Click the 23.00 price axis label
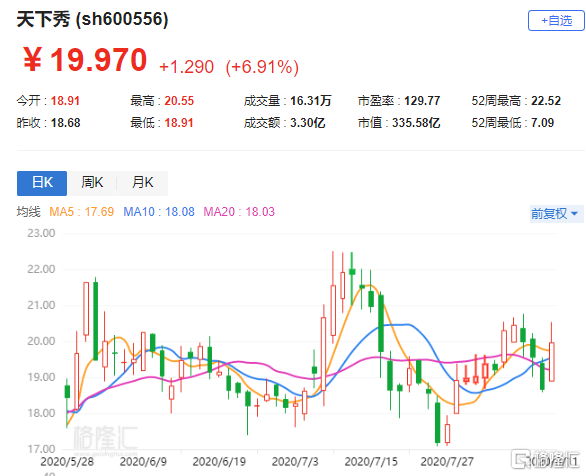Screen dimensions: 586x476 (41, 233)
